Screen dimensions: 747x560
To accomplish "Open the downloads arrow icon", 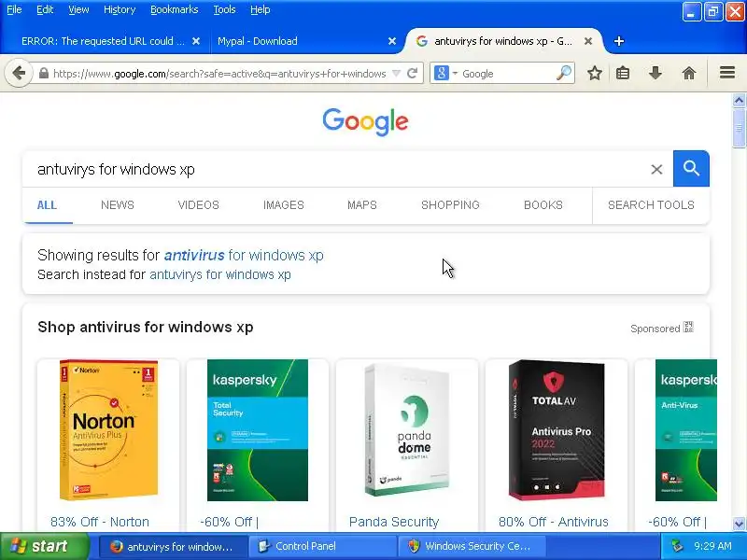I will click(655, 74).
